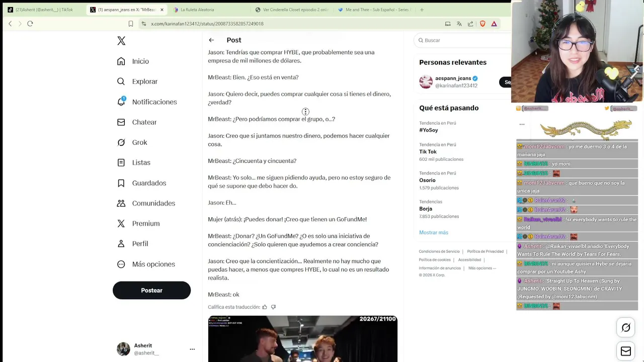644x362 pixels.
Task: Click the x.com address bar URL
Action: tap(207, 24)
